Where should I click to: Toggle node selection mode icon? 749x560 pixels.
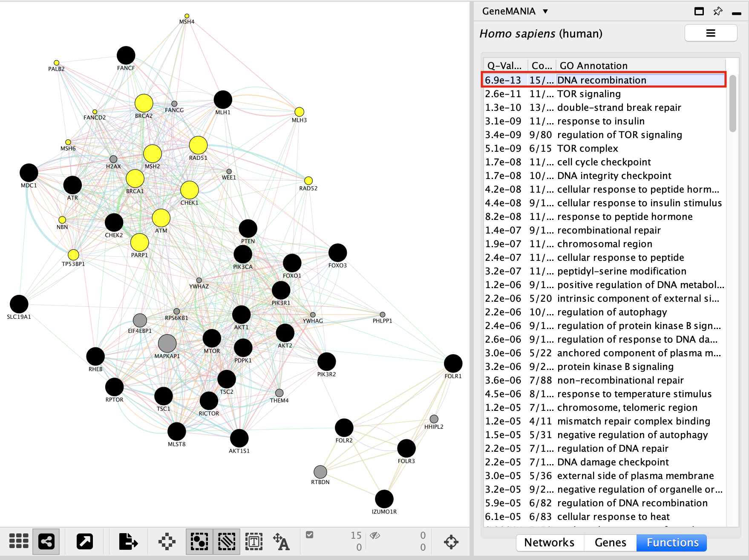[x=199, y=541]
